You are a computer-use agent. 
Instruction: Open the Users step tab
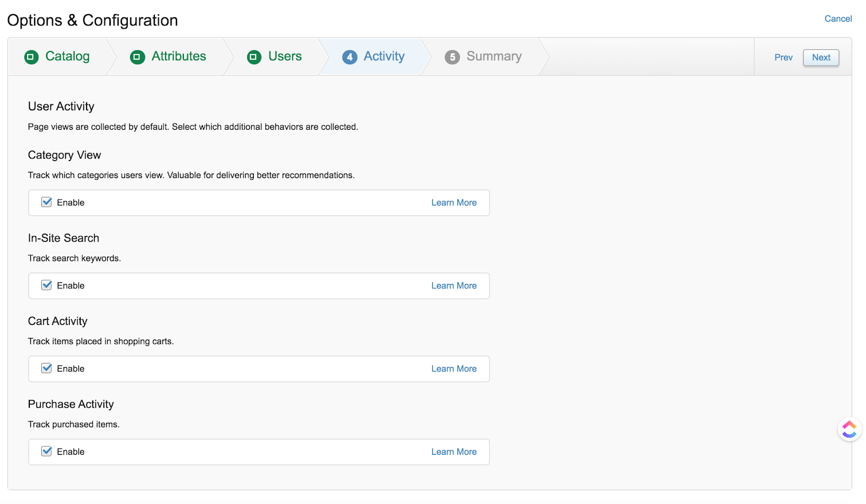[285, 56]
